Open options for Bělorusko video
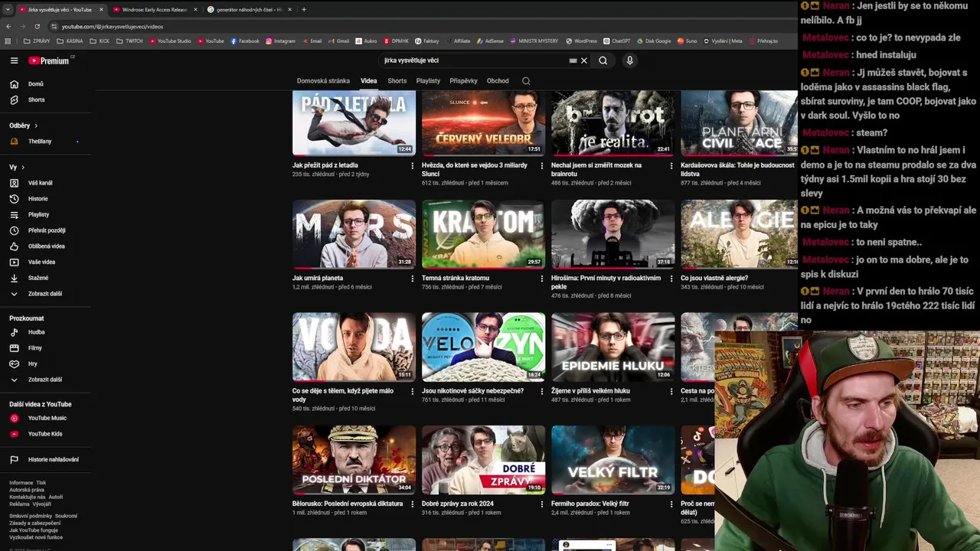Screen dimensions: 980x551 (x=412, y=504)
